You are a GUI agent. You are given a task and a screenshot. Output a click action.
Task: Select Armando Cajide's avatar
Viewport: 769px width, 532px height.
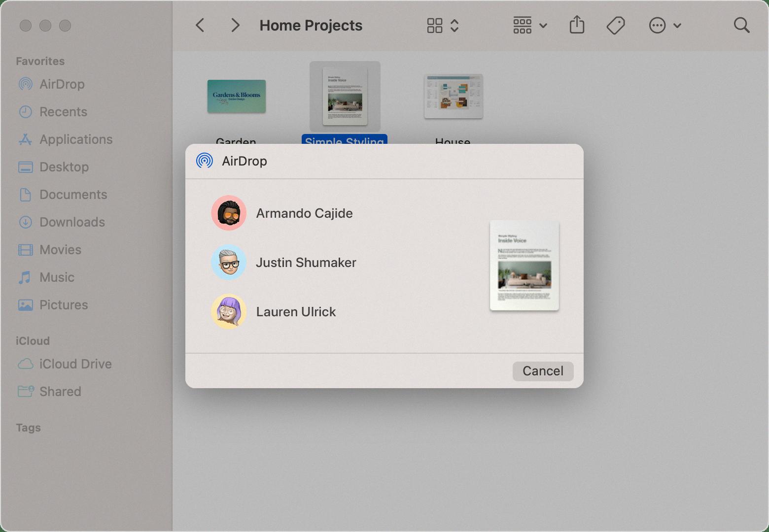(229, 213)
